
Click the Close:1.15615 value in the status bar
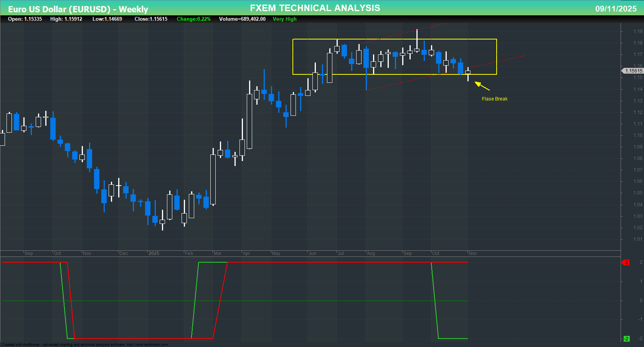[x=151, y=19]
